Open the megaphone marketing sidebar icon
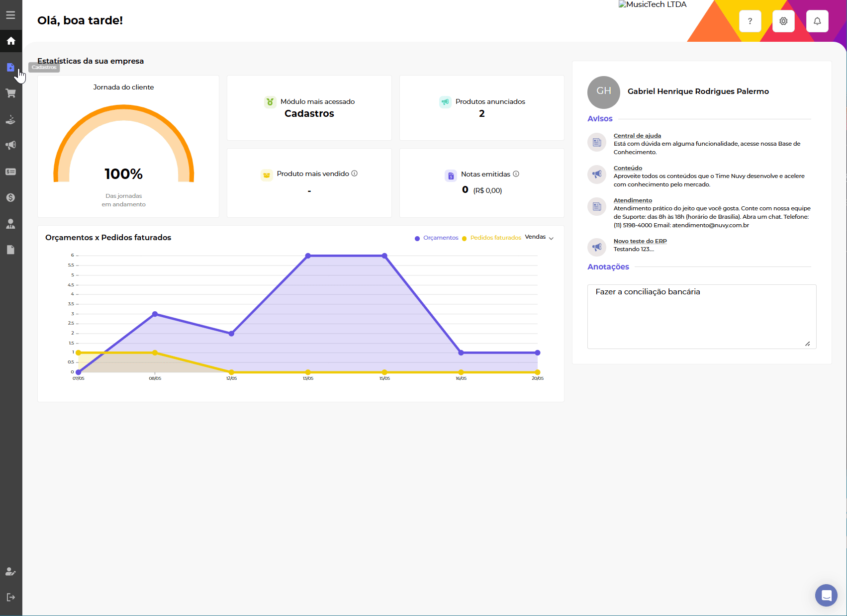 [x=10, y=145]
